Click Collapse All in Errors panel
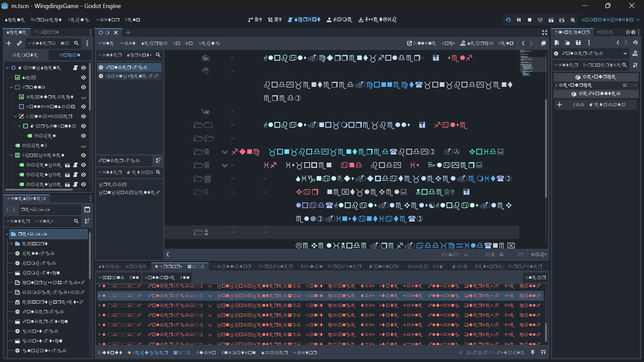 (x=167, y=278)
